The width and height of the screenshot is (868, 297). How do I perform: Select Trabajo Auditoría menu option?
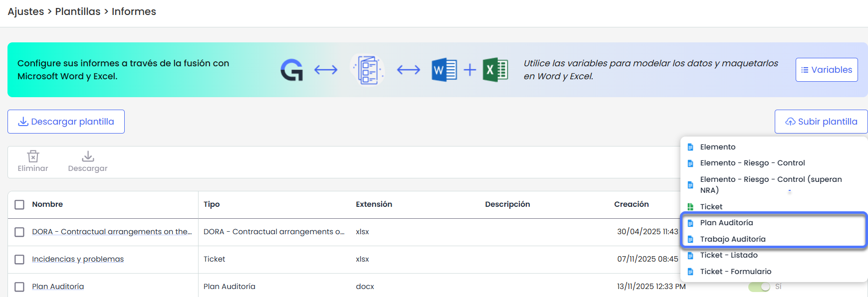point(732,239)
